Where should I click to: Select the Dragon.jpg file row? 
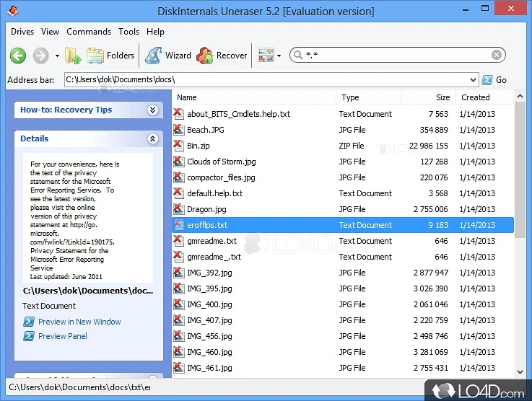coord(206,209)
